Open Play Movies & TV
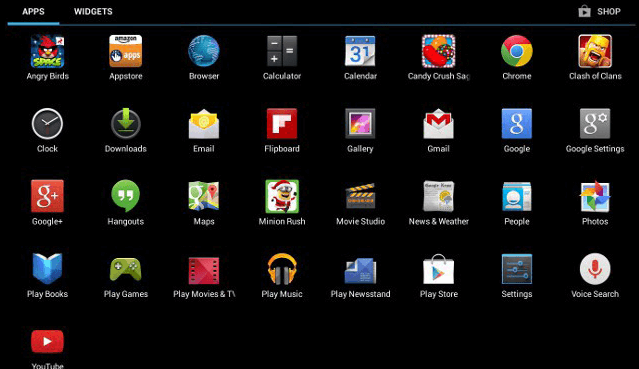639x369 pixels. click(204, 270)
